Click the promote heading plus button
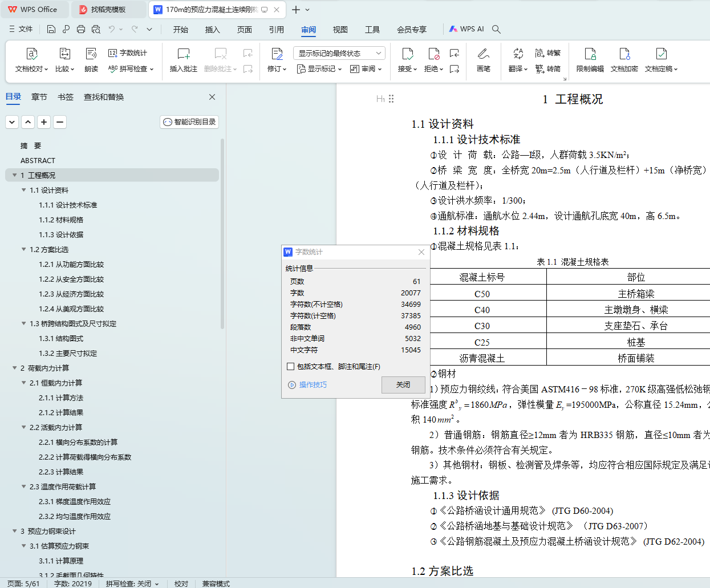The width and height of the screenshot is (710, 588). pyautogui.click(x=44, y=122)
